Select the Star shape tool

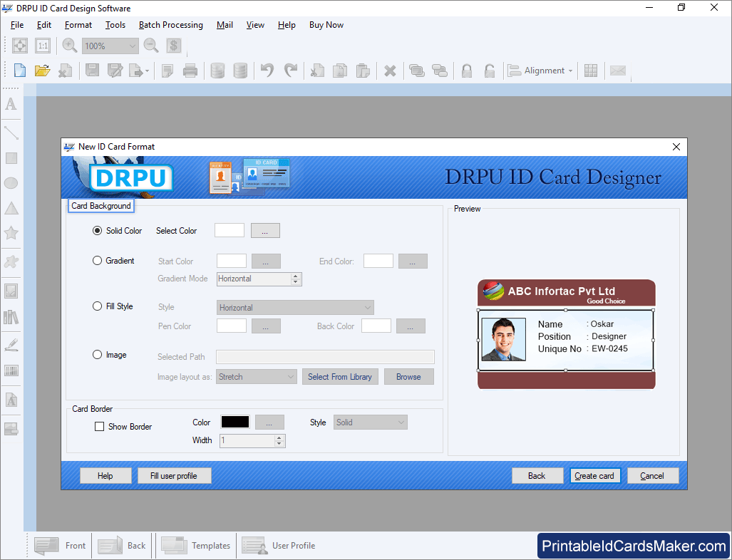point(11,232)
